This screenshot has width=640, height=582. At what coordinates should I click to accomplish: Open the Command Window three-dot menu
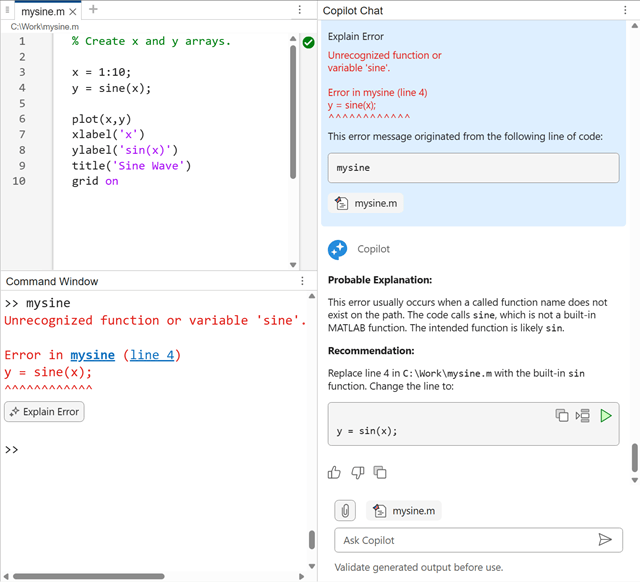pos(302,281)
